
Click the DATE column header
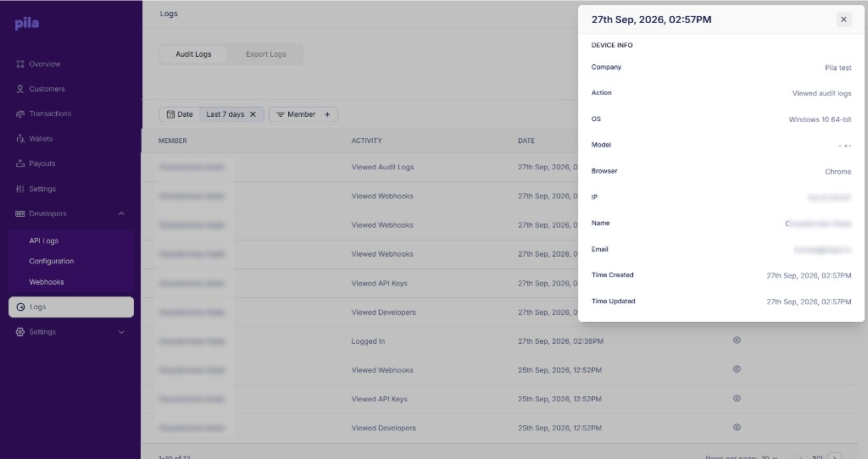526,141
